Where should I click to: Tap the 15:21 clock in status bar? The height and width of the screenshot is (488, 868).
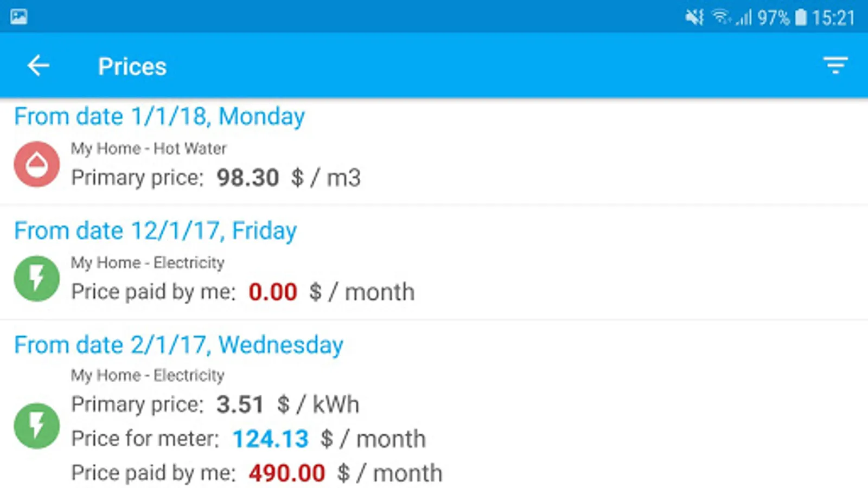pyautogui.click(x=833, y=18)
